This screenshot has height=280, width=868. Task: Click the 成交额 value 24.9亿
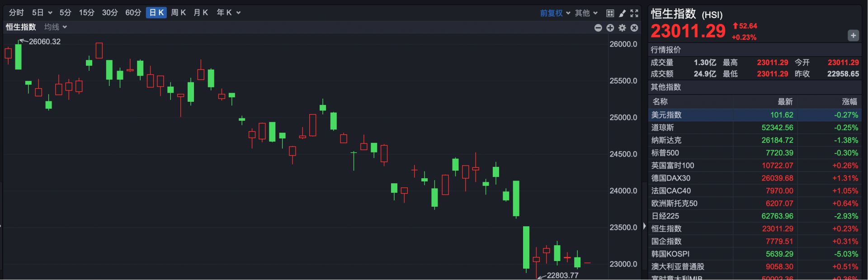(705, 74)
